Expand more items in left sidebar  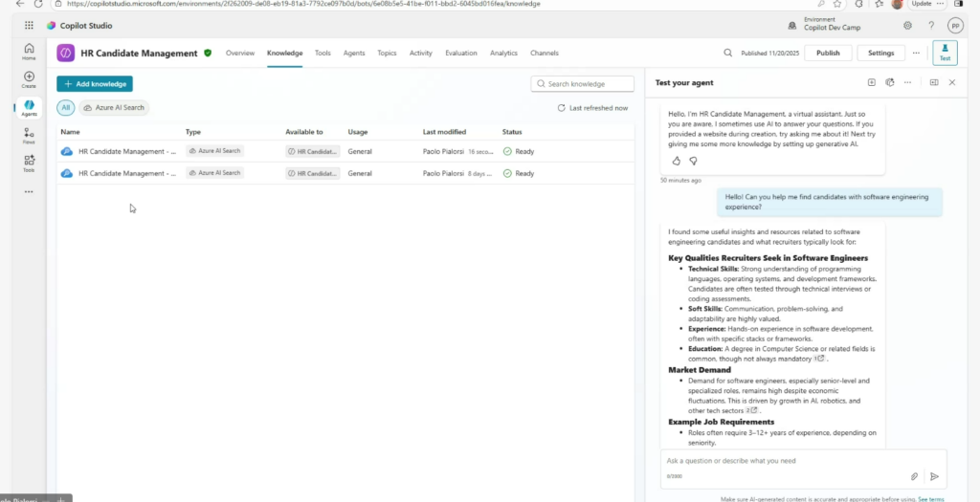coord(29,191)
